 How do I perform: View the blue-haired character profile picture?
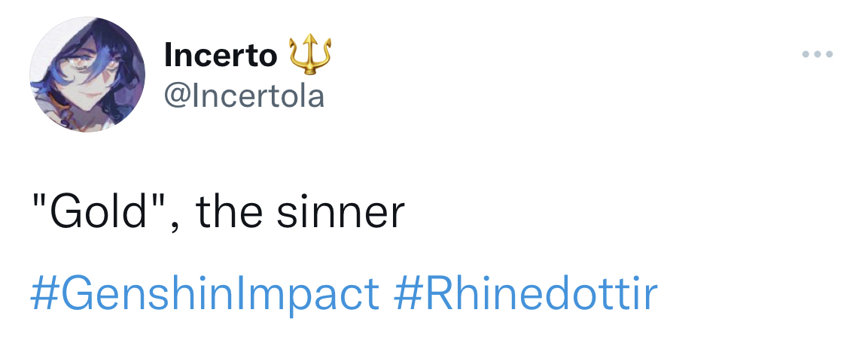87,74
